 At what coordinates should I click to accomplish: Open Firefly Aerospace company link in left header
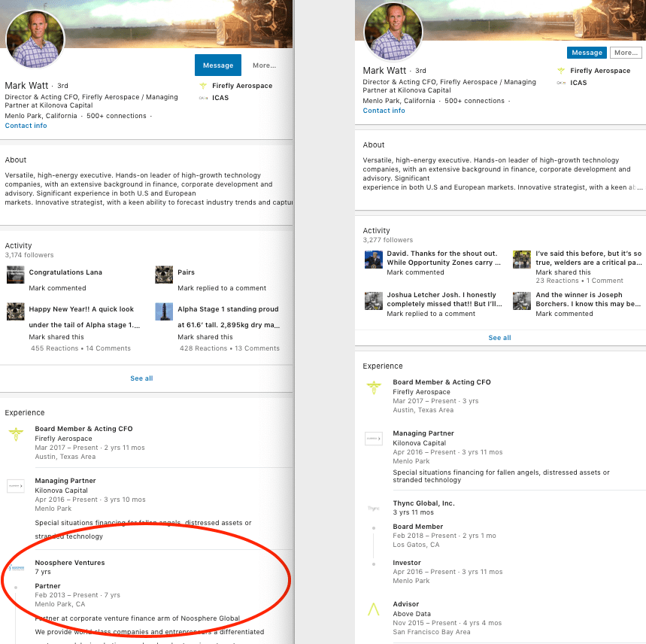(242, 86)
